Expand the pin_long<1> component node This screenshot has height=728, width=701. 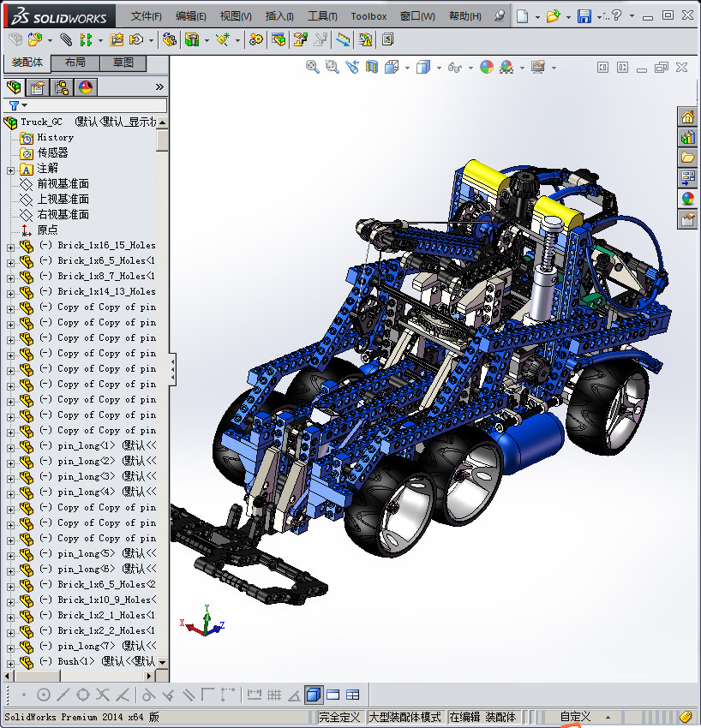coord(10,449)
